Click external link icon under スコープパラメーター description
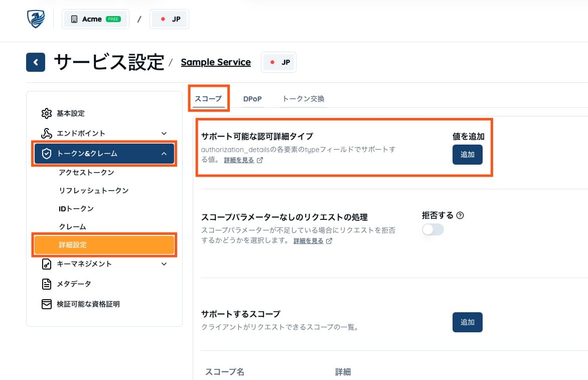 coord(329,241)
